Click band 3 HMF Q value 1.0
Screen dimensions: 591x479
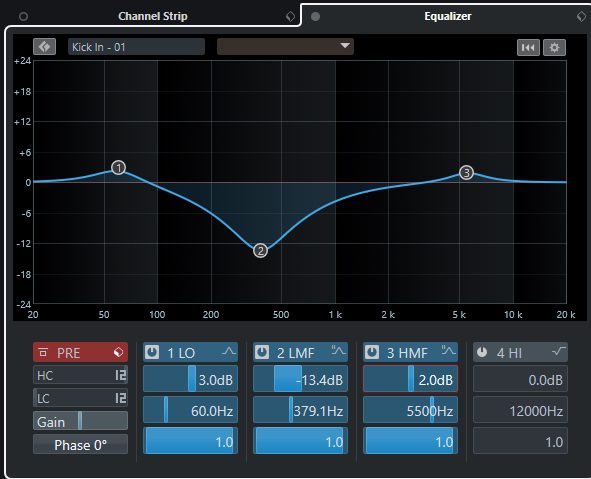point(410,441)
